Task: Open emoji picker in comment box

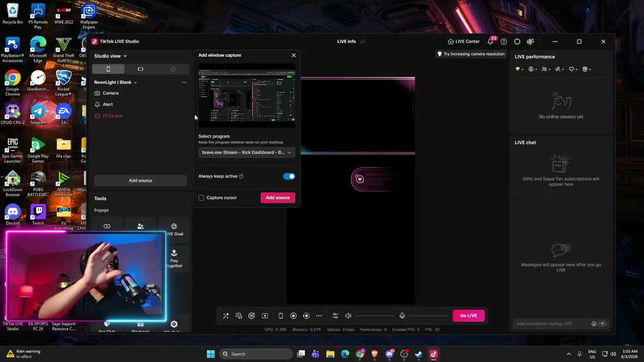Action: (594, 324)
